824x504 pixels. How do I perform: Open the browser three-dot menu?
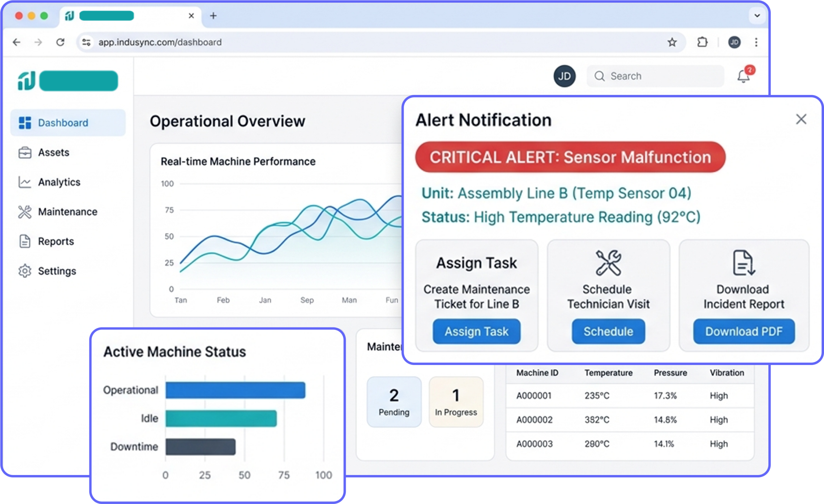coord(756,42)
